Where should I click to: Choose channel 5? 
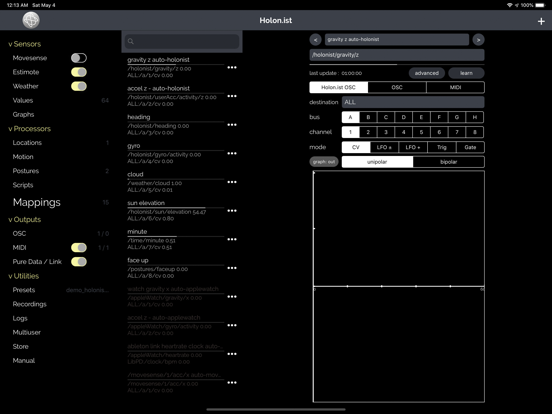pos(421,132)
